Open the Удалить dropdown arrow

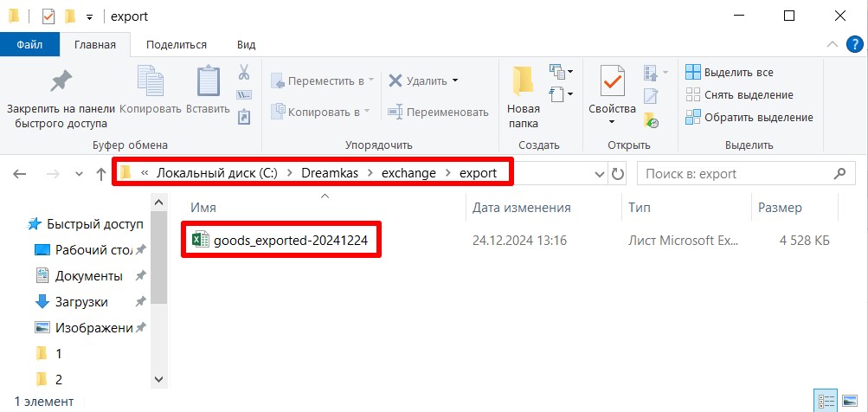click(455, 80)
